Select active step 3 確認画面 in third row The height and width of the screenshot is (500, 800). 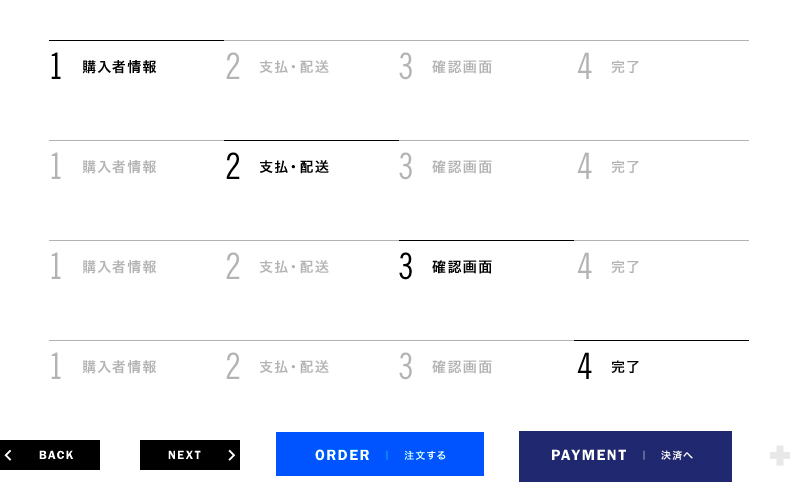(445, 267)
